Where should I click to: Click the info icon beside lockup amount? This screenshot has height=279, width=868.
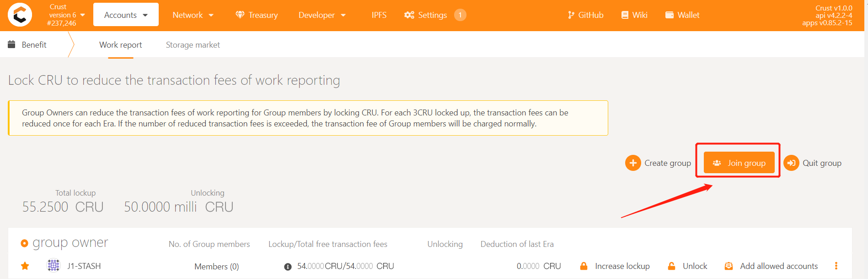[x=288, y=267]
